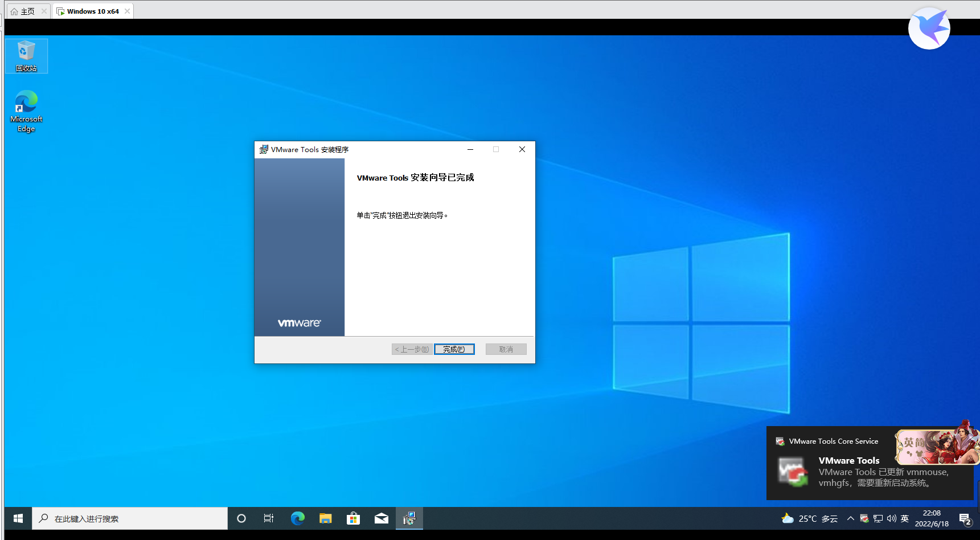Open the Action Center notifications icon
The height and width of the screenshot is (540, 980).
pos(965,519)
